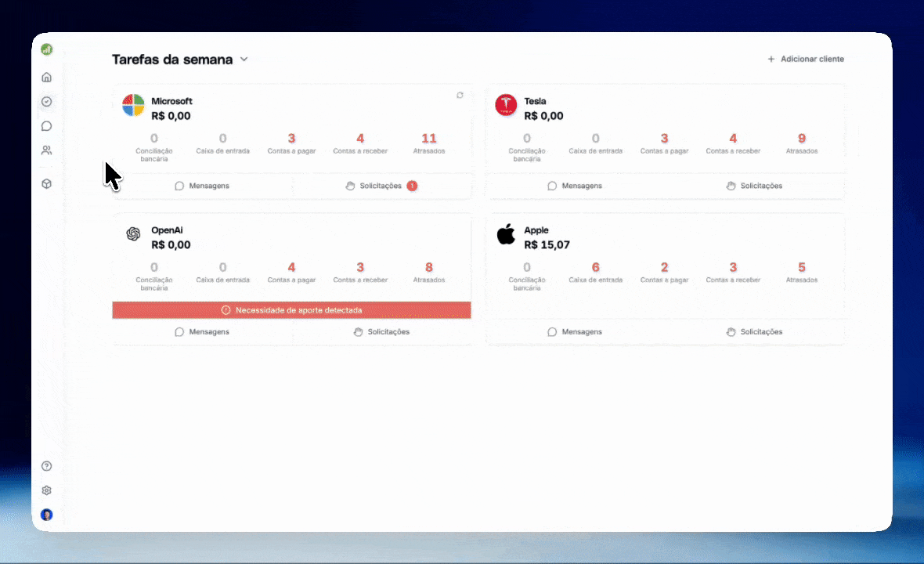Image resolution: width=924 pixels, height=564 pixels.
Task: Open Solicitações for Apple
Action: [754, 332]
